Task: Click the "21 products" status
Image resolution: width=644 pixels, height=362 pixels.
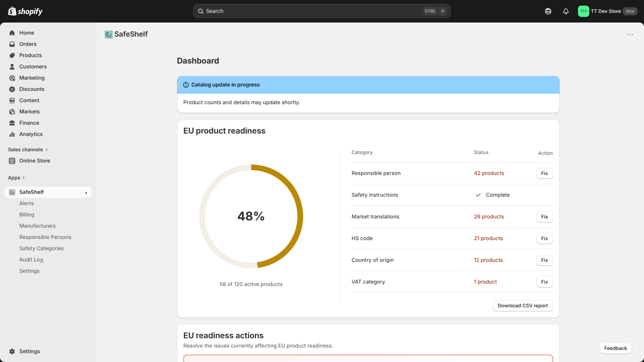Action: pos(488,239)
